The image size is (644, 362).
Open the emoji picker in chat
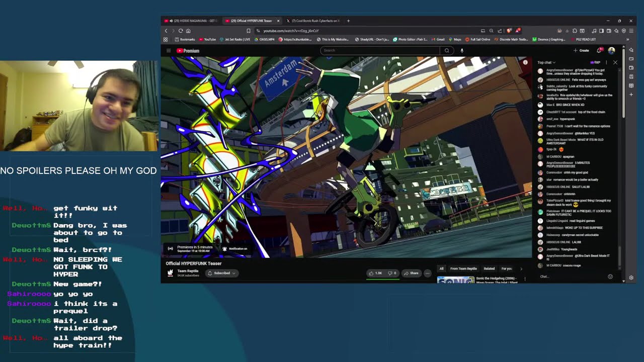pos(610,277)
